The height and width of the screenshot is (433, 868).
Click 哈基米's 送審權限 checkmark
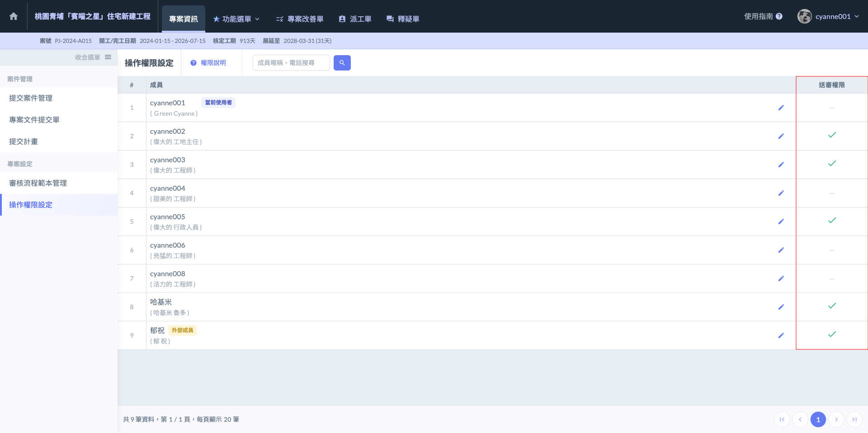(x=832, y=306)
